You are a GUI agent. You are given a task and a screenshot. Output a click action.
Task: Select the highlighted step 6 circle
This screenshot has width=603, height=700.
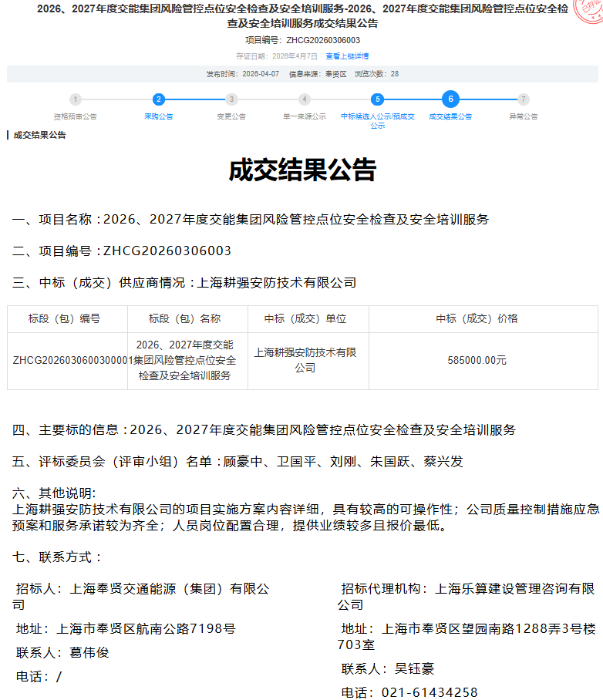pos(450,99)
